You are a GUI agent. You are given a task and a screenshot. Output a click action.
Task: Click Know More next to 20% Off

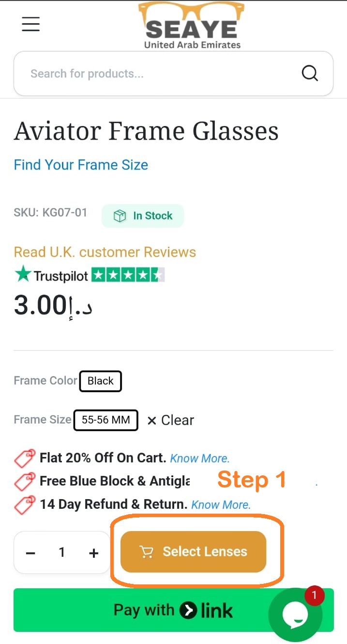click(199, 458)
